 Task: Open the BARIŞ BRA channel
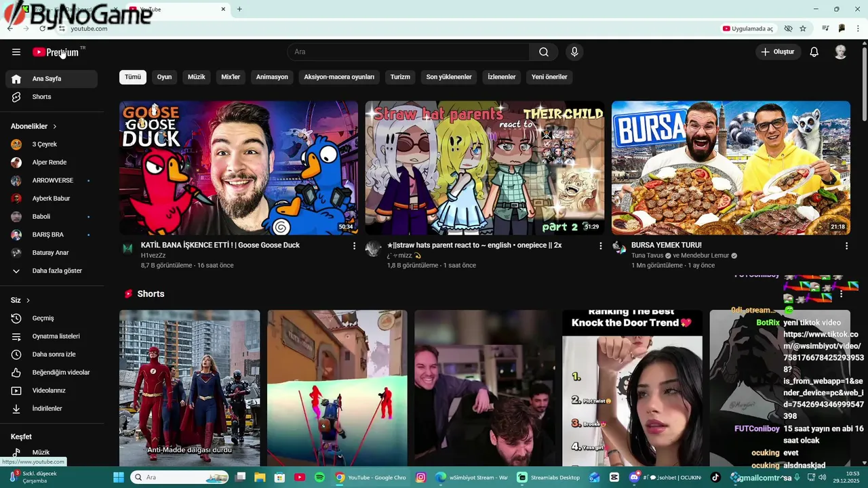52,235
